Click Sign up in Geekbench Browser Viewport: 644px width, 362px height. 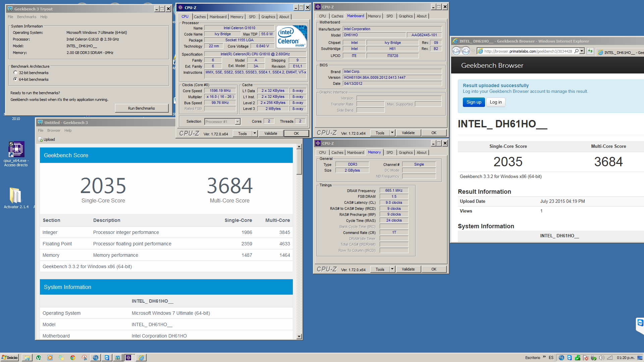474,102
